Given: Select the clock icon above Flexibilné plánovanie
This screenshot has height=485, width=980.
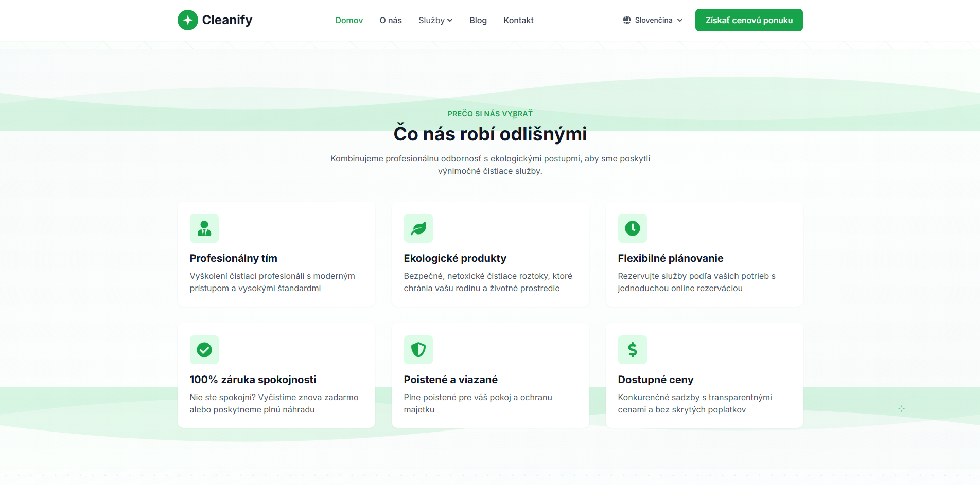Looking at the screenshot, I should tap(632, 228).
